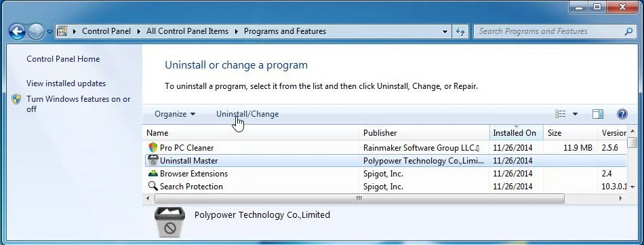Click large trash icon in details pane
This screenshot has width=644, height=245.
[x=169, y=222]
